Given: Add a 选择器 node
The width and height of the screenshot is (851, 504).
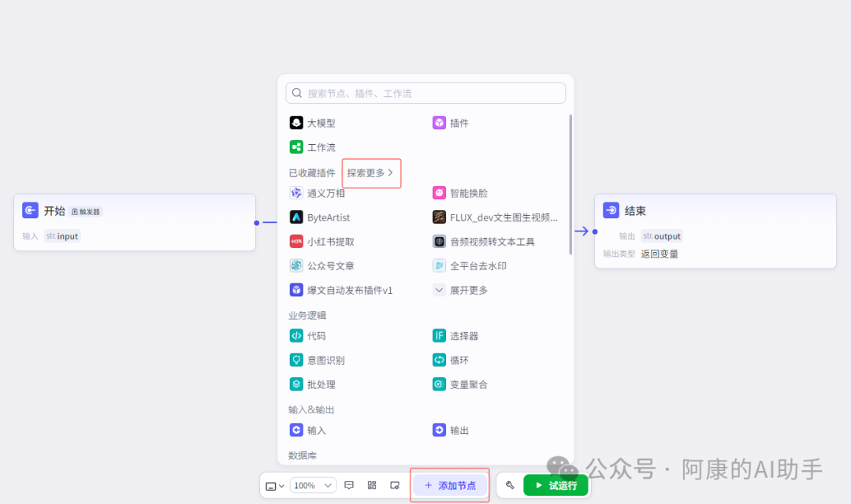Looking at the screenshot, I should pyautogui.click(x=455, y=335).
